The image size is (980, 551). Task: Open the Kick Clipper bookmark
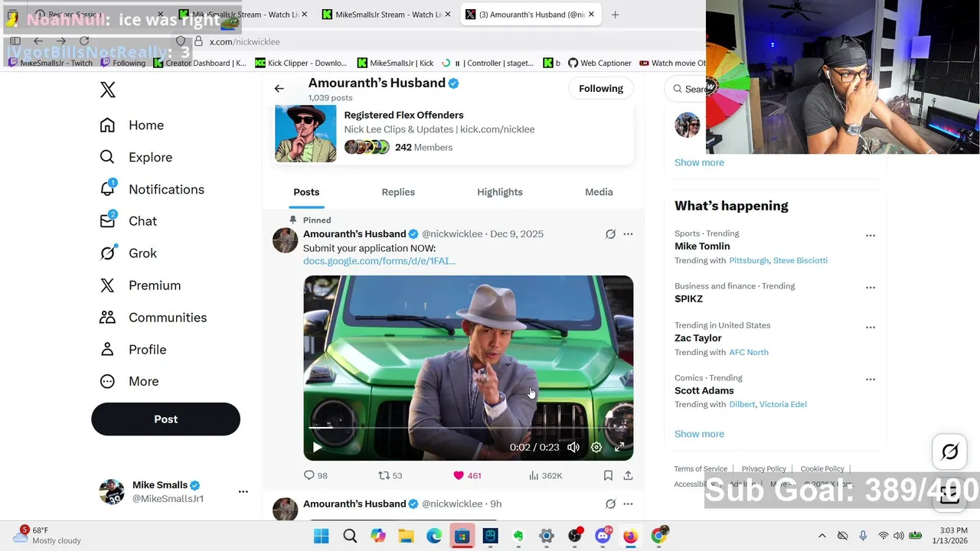pyautogui.click(x=301, y=64)
